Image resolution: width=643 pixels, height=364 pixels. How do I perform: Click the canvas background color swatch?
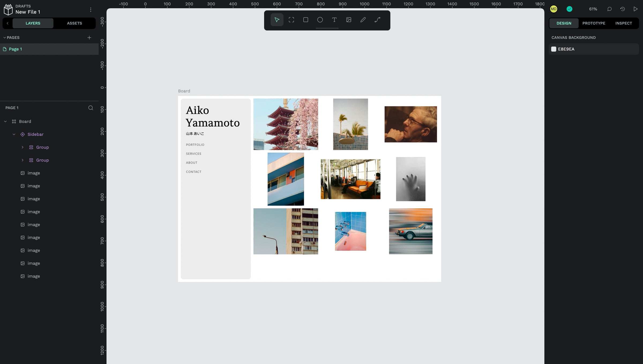click(x=554, y=49)
